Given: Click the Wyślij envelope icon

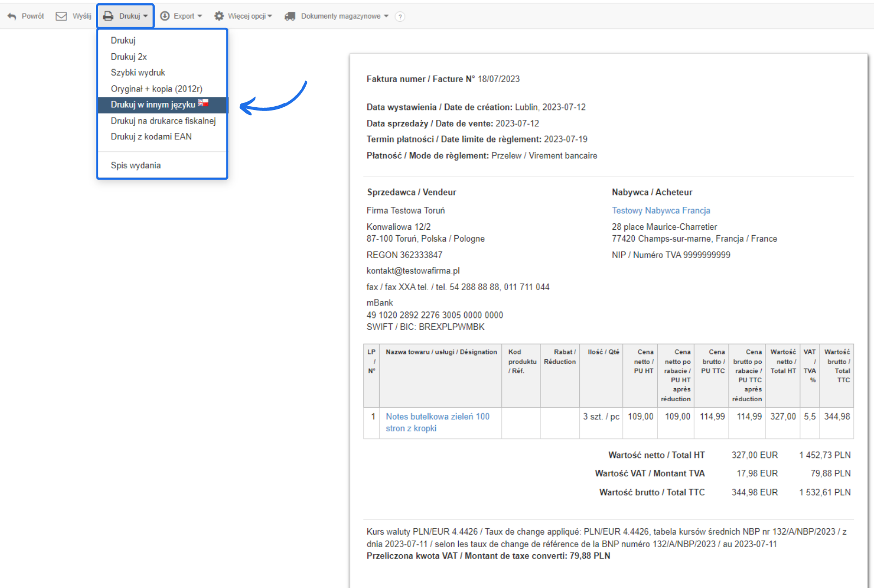Looking at the screenshot, I should click(61, 16).
